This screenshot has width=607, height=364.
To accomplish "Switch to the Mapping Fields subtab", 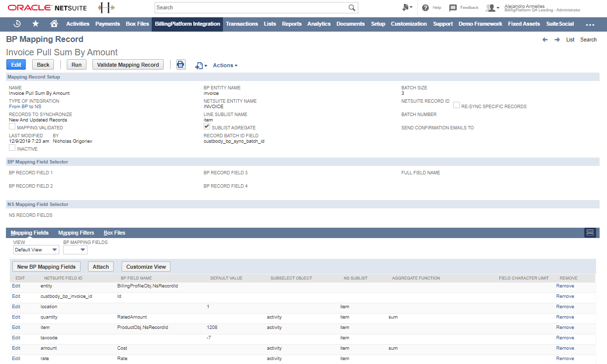I will click(30, 233).
